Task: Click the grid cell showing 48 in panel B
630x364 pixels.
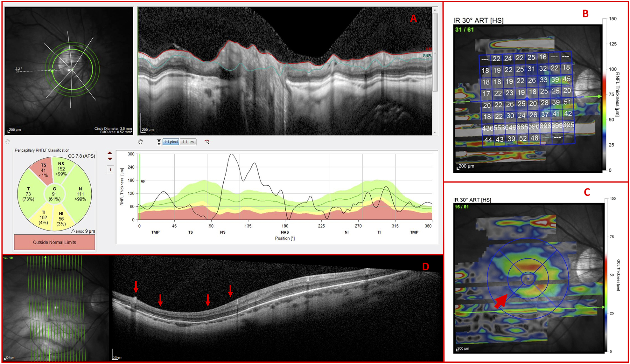Action: point(535,138)
